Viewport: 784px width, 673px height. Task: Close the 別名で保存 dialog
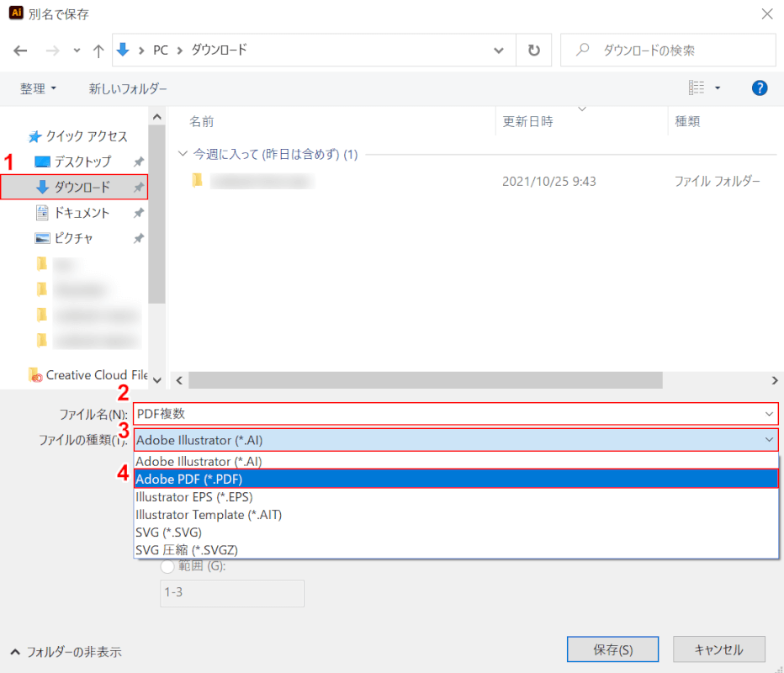pos(767,14)
